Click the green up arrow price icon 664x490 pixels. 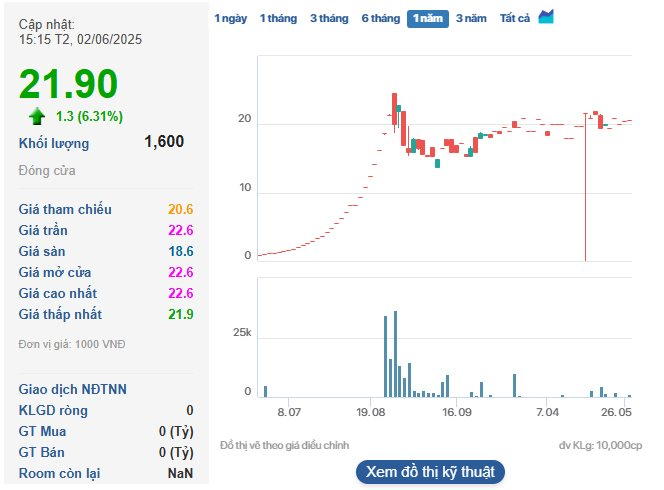click(x=37, y=116)
